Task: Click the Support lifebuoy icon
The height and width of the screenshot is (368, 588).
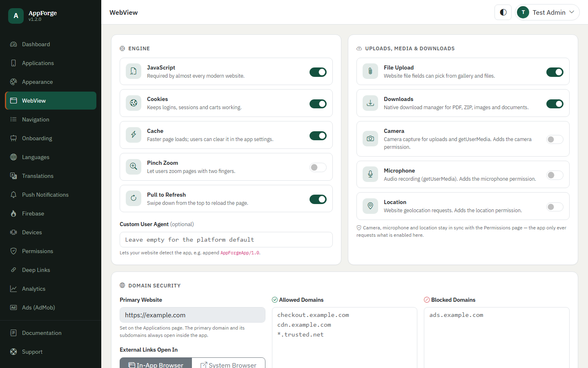Action: click(13, 352)
